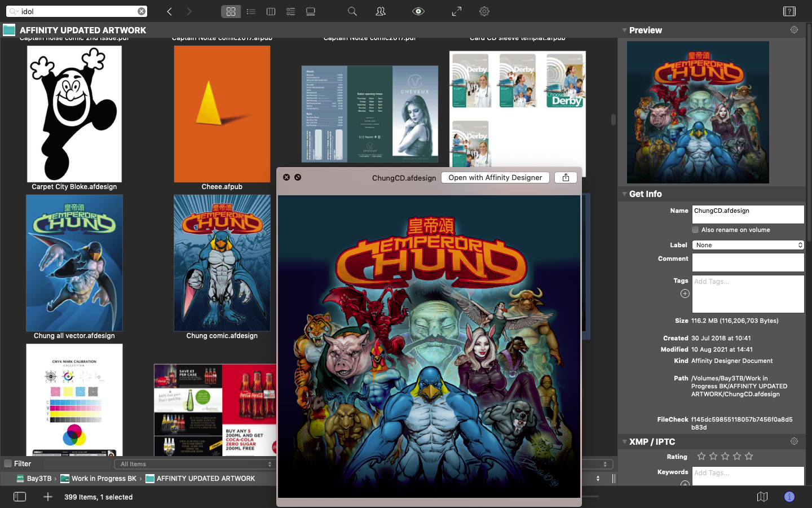Click the magnifier find icon in toolbar
The height and width of the screenshot is (508, 812).
(352, 11)
